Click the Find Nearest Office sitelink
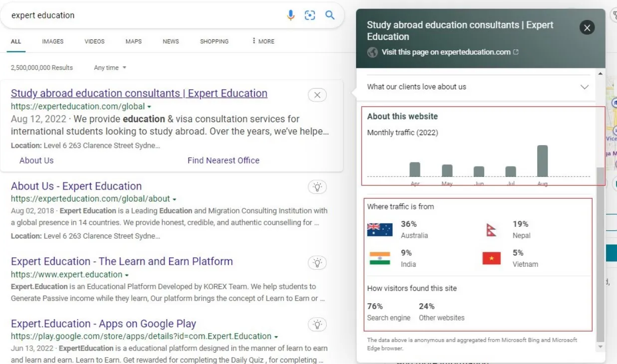617x364 pixels. [x=223, y=161]
